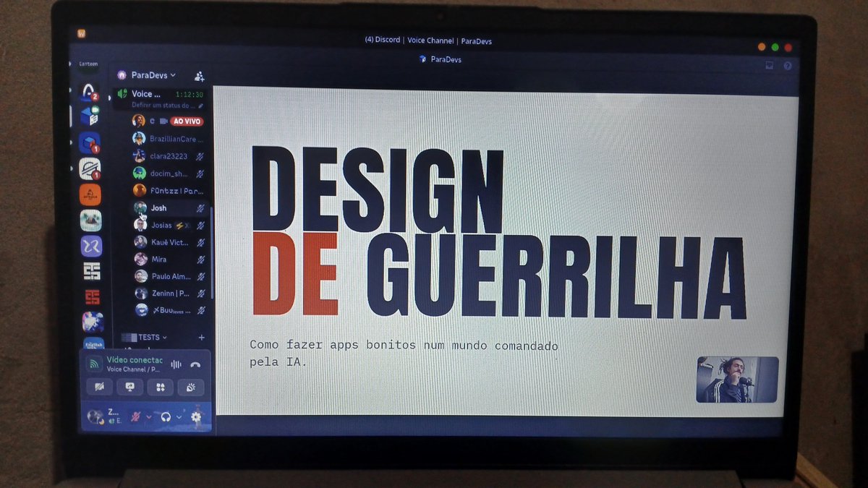This screenshot has width=868, height=488.
Task: Click own user avatar in user panel
Action: pyautogui.click(x=94, y=416)
